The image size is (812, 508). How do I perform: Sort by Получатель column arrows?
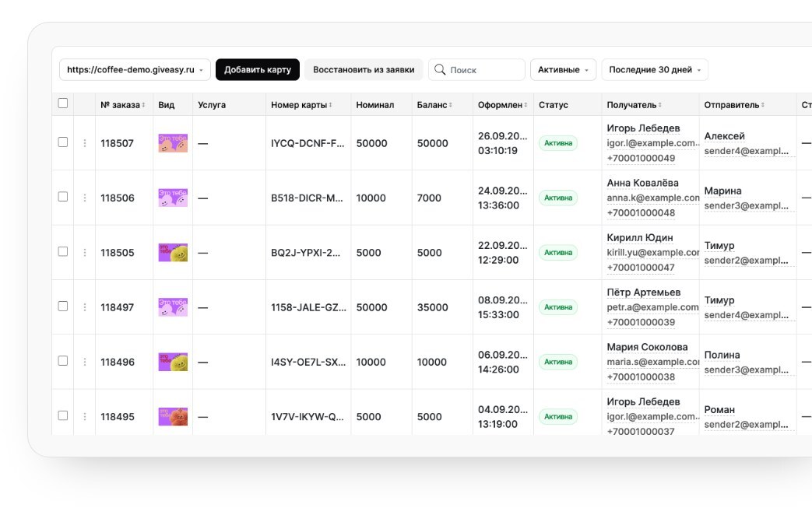pyautogui.click(x=659, y=105)
